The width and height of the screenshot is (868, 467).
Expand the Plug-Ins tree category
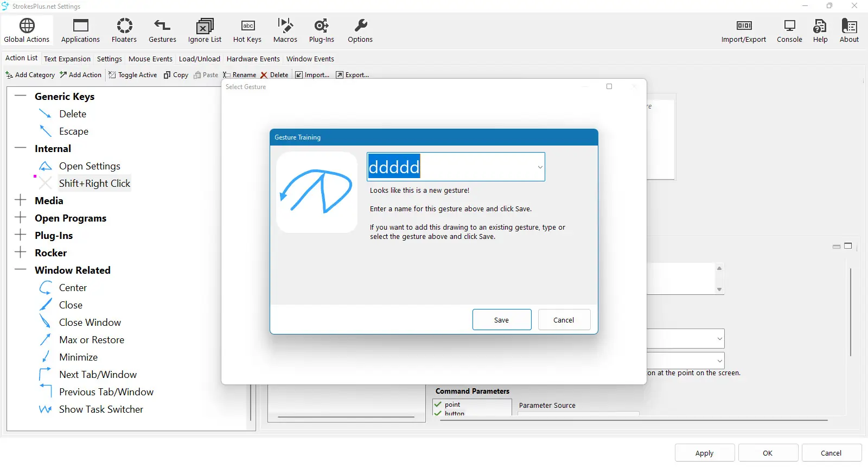pos(21,235)
